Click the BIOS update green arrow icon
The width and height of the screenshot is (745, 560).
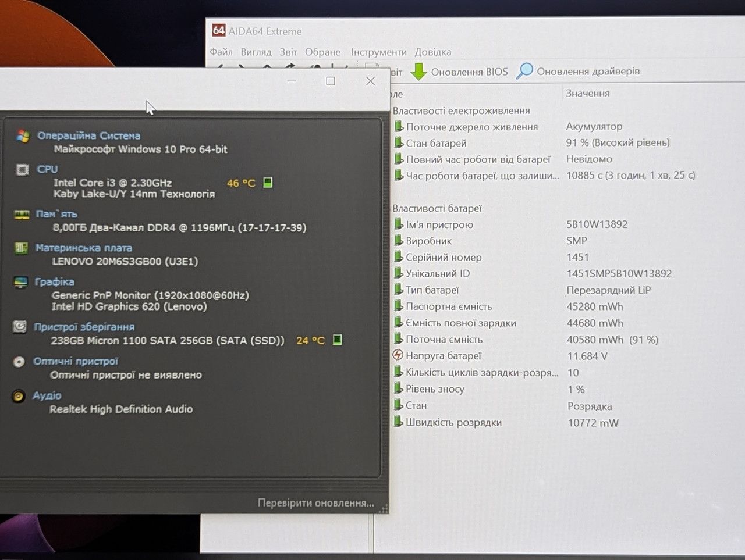pos(418,72)
